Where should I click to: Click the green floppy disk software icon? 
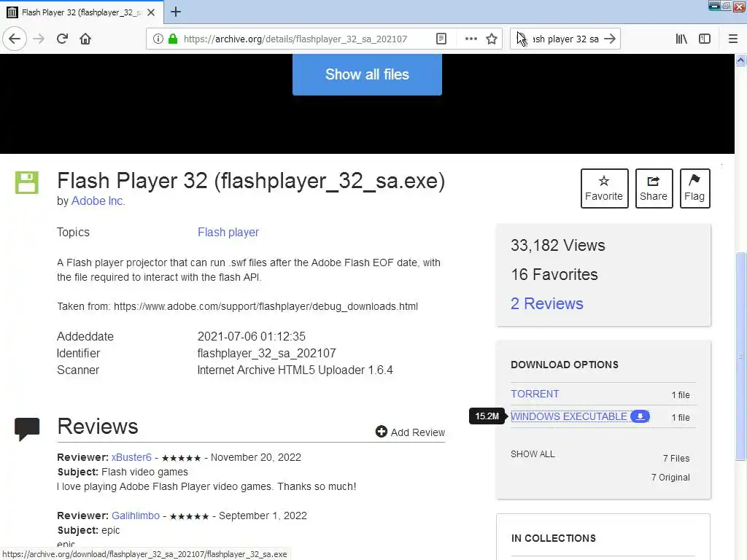(27, 182)
